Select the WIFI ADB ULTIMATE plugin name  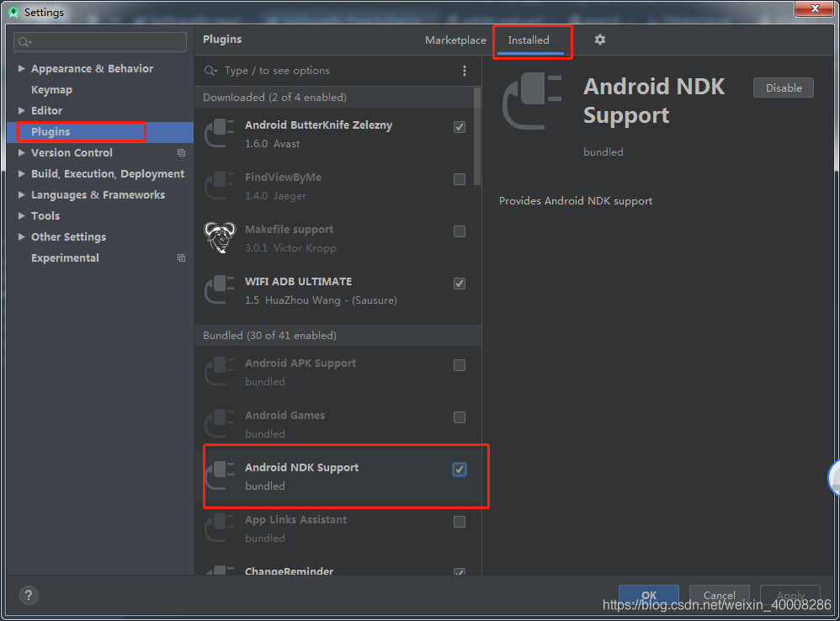pos(299,282)
